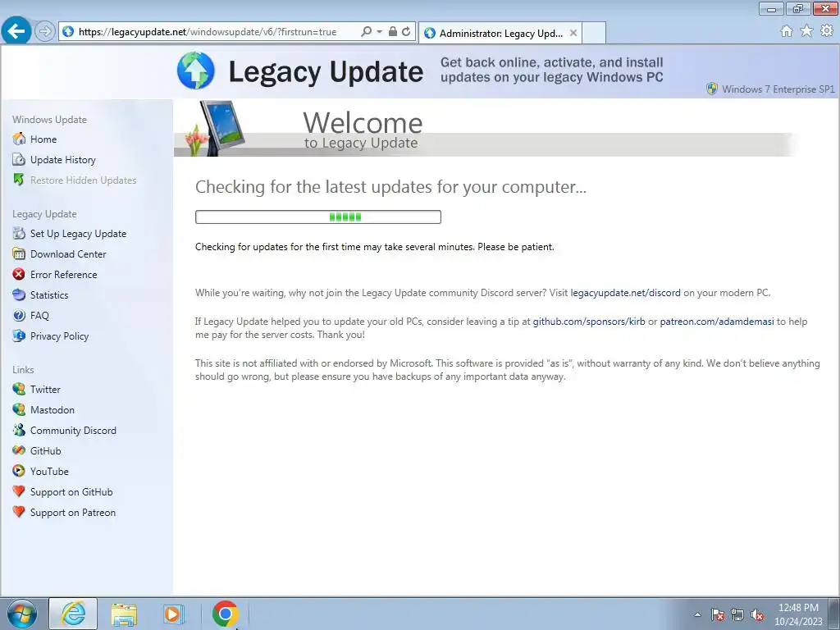Open the browser Tools gear icon
This screenshot has height=630, width=840.
click(x=827, y=31)
